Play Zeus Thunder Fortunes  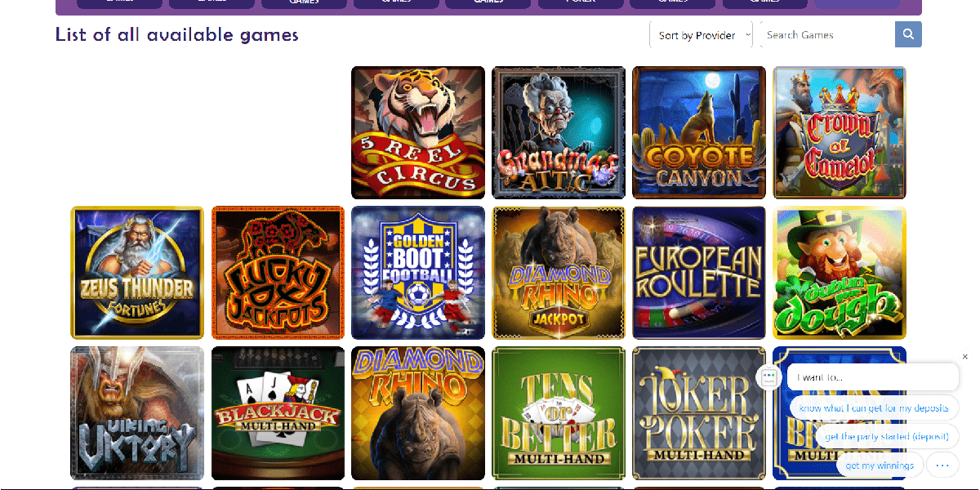[x=137, y=273]
